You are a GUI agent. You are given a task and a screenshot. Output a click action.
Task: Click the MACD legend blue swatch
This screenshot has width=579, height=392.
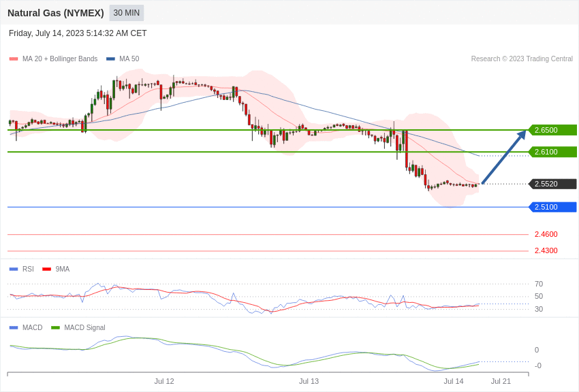(x=14, y=327)
